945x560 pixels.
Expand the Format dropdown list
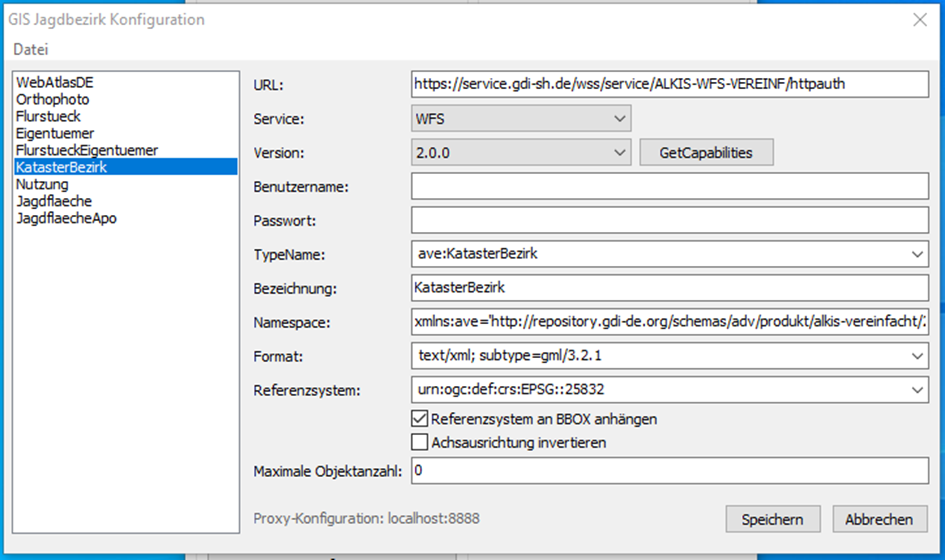click(x=670, y=355)
